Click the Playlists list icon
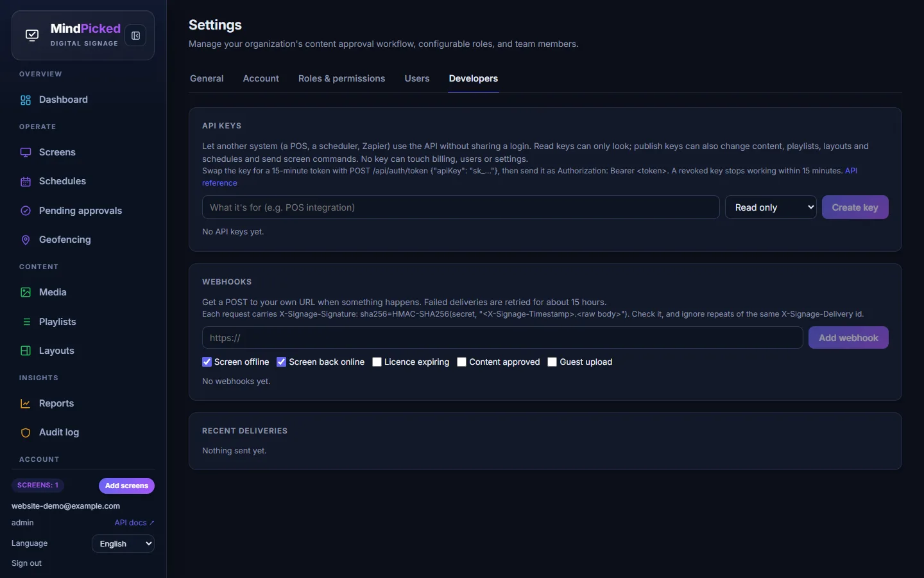Screen dimensions: 924x578 point(26,322)
